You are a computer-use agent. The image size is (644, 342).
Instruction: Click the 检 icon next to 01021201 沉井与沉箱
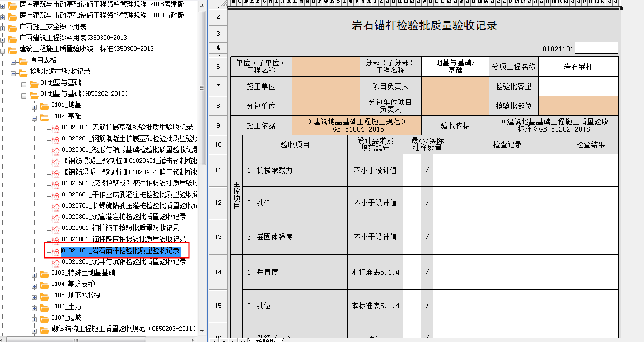tap(55, 263)
